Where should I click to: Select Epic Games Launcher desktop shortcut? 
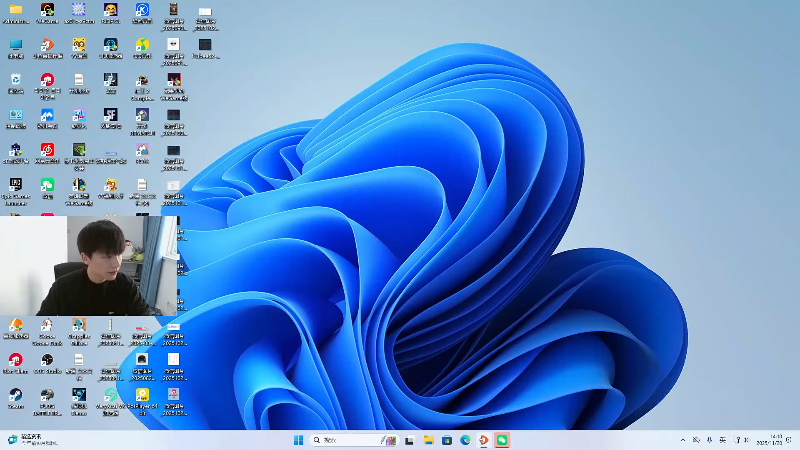pos(15,186)
